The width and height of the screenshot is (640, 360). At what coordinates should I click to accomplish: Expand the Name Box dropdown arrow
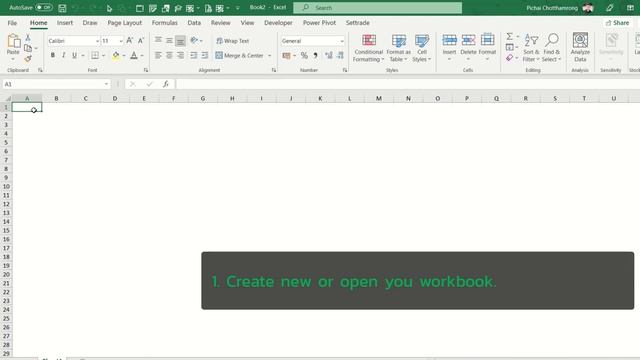(x=106, y=84)
